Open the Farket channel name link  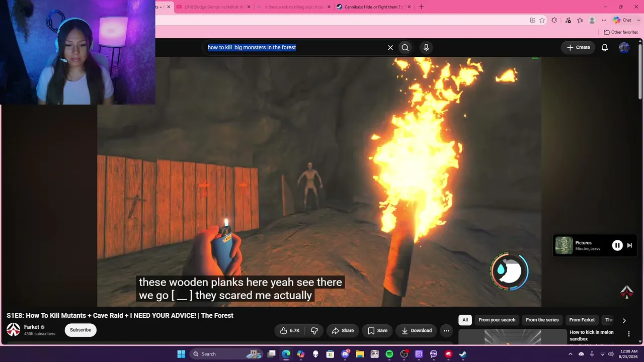[31, 327]
